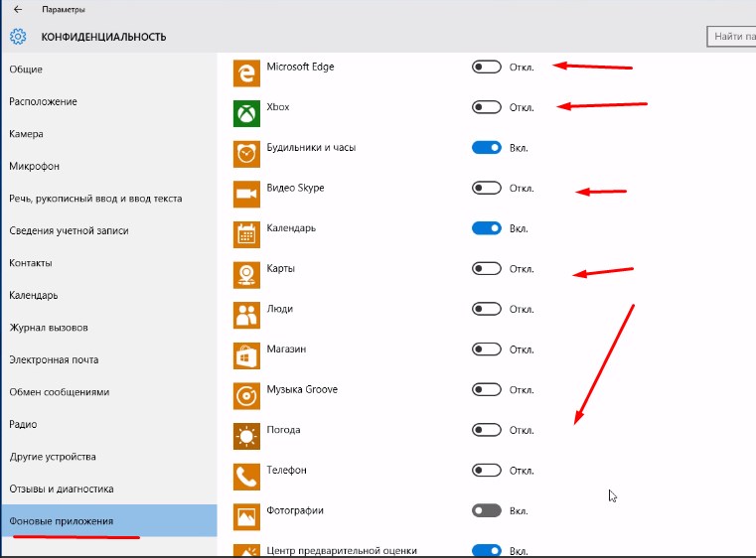
Task: Turn on the Microsoft Edge background toggle
Action: [x=487, y=67]
